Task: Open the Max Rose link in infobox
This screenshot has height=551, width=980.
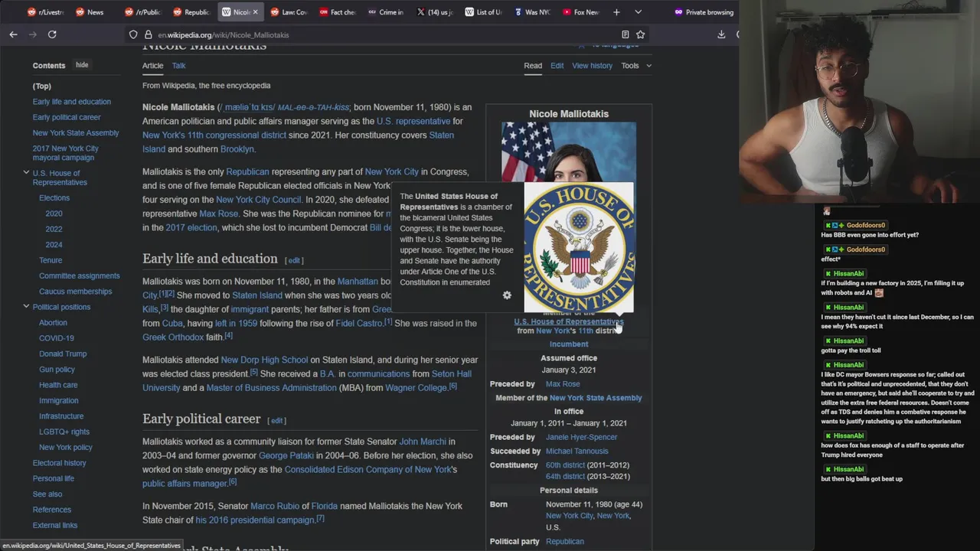Action: (x=563, y=384)
